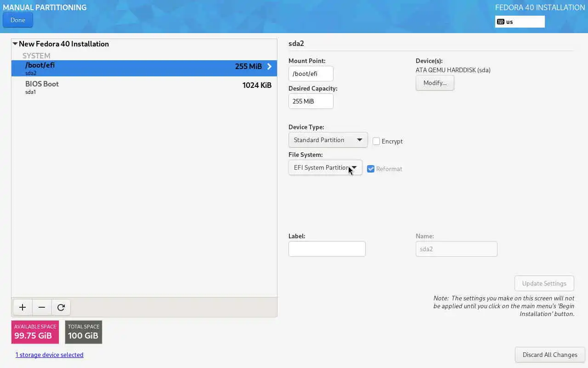
Task: Click the SYSTEM group header
Action: pyautogui.click(x=36, y=56)
